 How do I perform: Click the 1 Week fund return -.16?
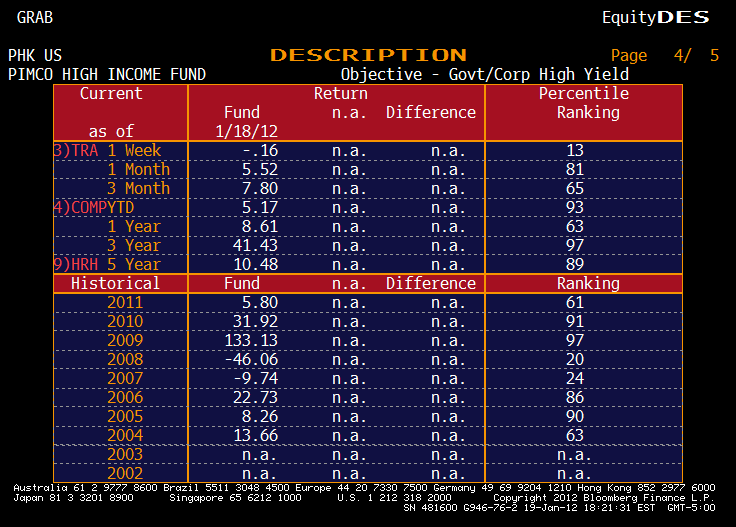[261, 151]
